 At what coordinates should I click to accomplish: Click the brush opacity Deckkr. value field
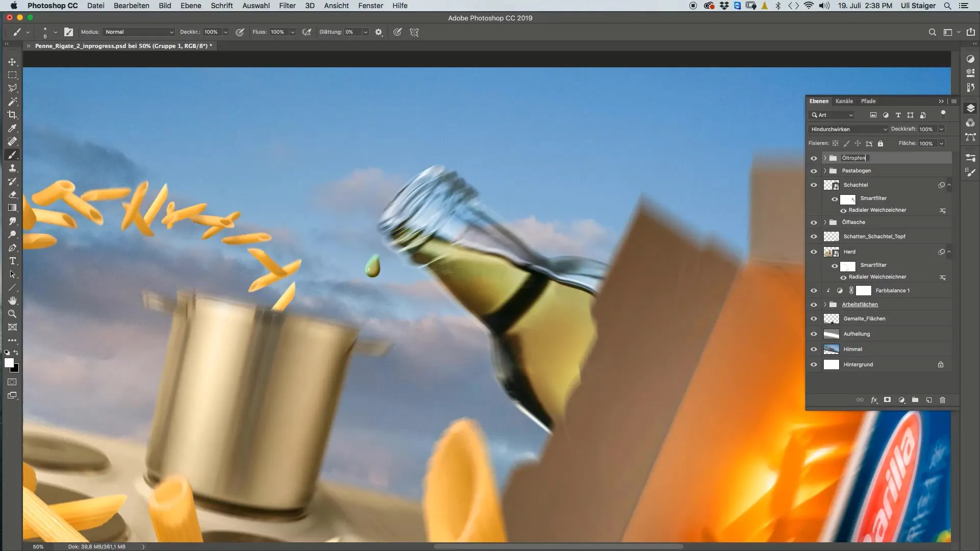tap(211, 32)
